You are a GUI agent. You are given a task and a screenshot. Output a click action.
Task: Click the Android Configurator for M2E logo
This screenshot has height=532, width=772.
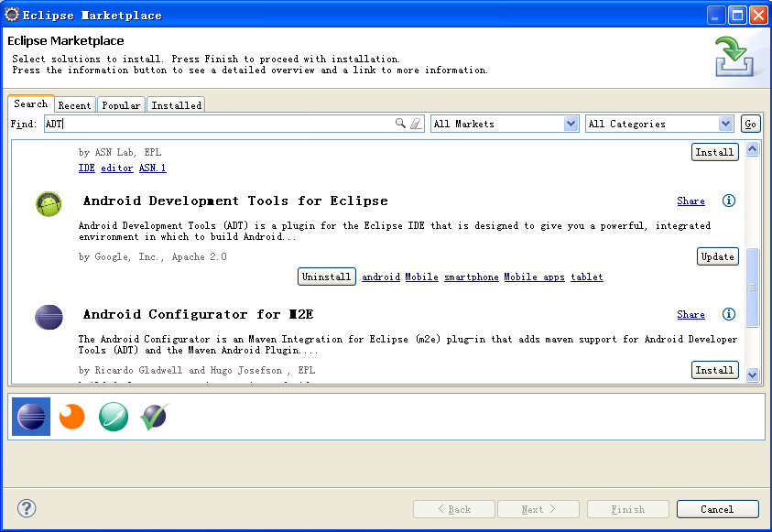point(49,317)
